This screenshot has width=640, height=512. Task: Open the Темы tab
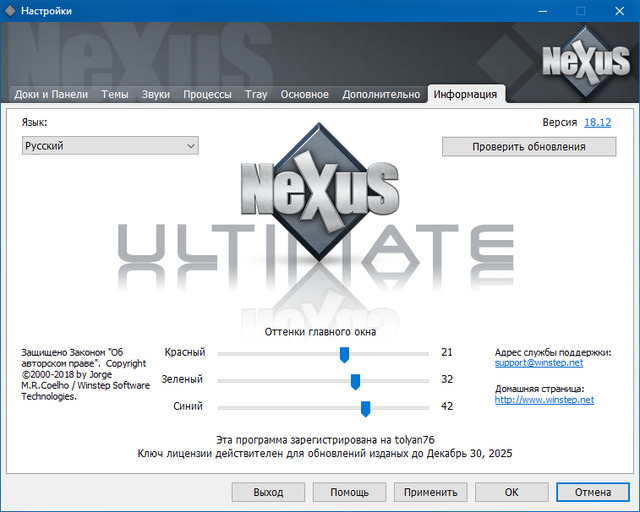point(115,95)
